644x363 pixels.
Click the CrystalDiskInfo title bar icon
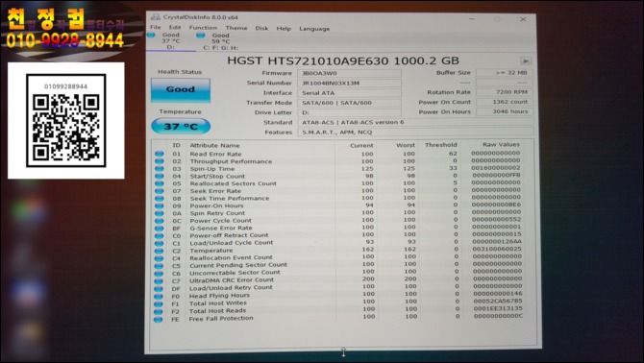click(156, 17)
